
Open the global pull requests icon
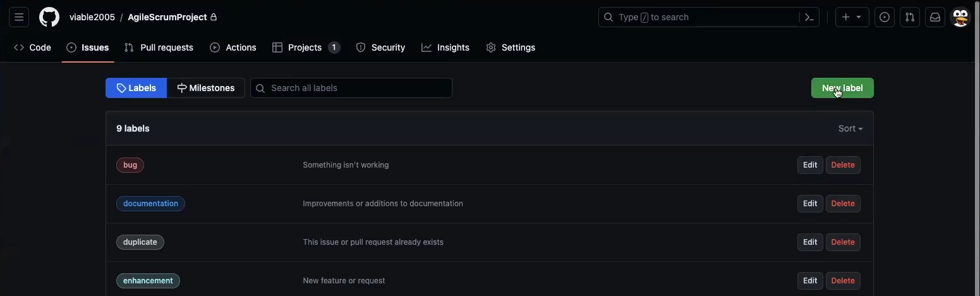click(910, 17)
